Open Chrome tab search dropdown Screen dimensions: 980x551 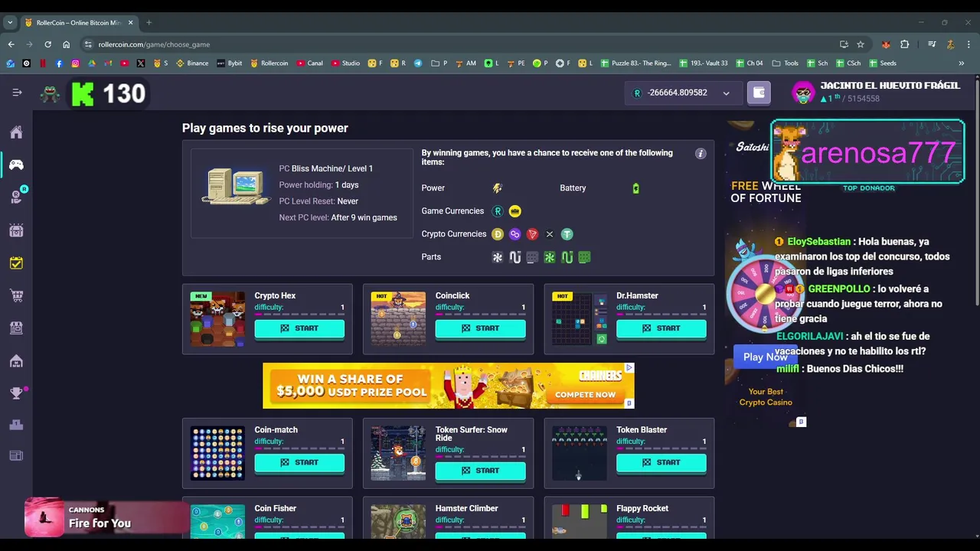tap(10, 22)
